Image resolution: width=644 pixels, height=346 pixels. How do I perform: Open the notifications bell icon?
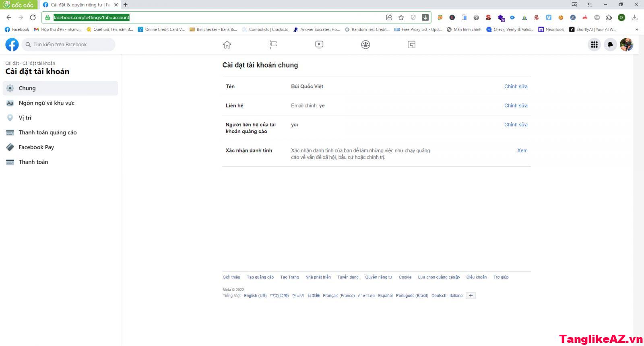(x=610, y=45)
